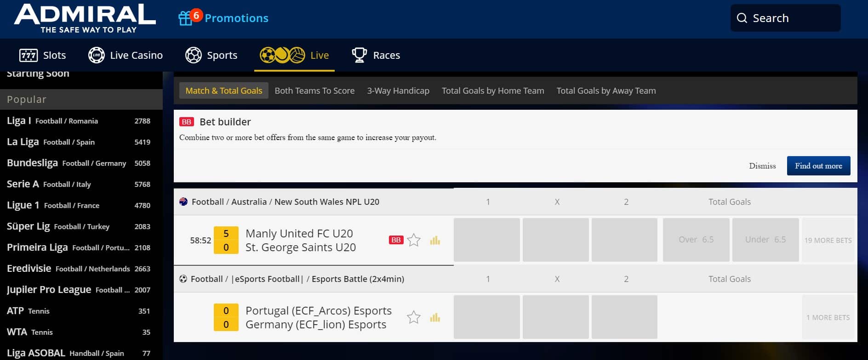Select Over 6.5 total goals bet
The image size is (868, 360).
[696, 240]
